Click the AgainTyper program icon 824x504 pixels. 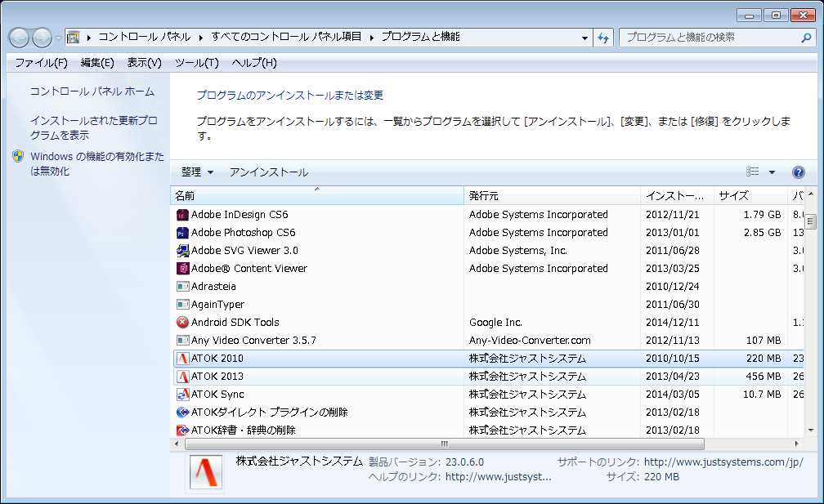coord(182,305)
